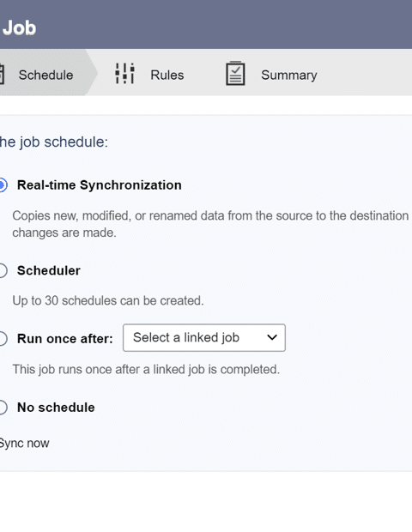Click the No schedule label text
412x532 pixels.
coord(56,407)
